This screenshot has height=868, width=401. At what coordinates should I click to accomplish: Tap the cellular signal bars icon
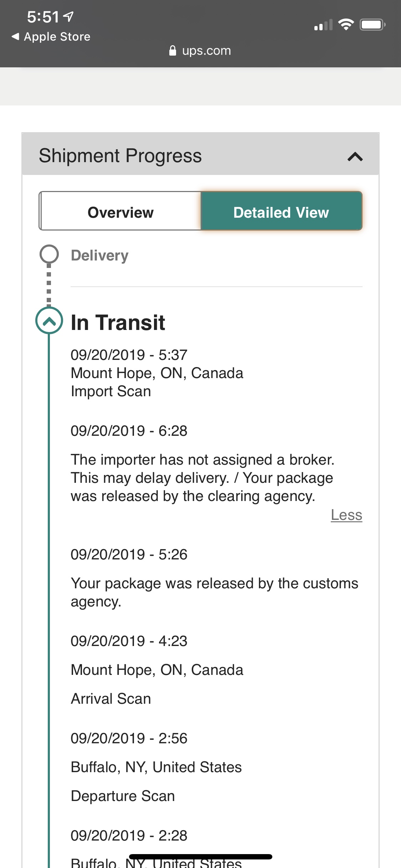(323, 25)
